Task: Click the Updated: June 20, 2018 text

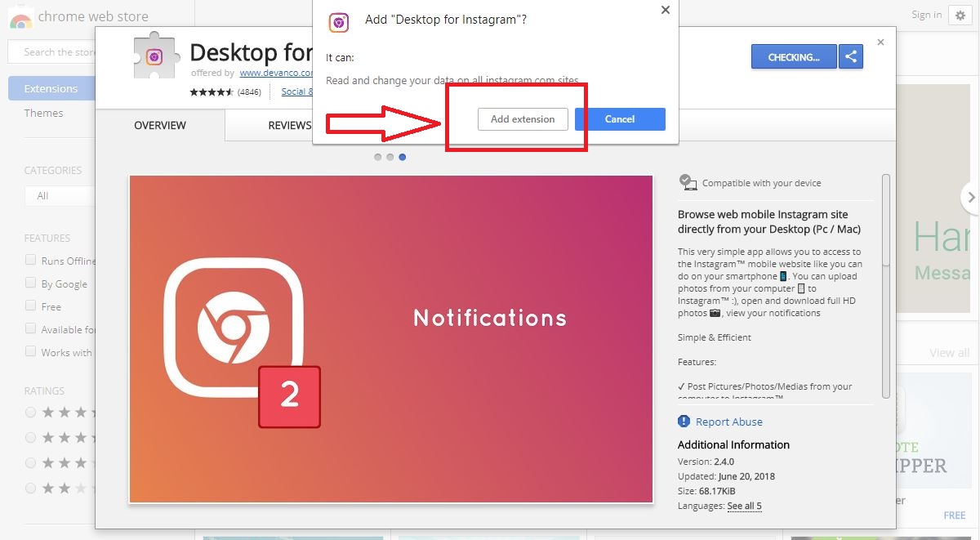Action: [x=726, y=476]
